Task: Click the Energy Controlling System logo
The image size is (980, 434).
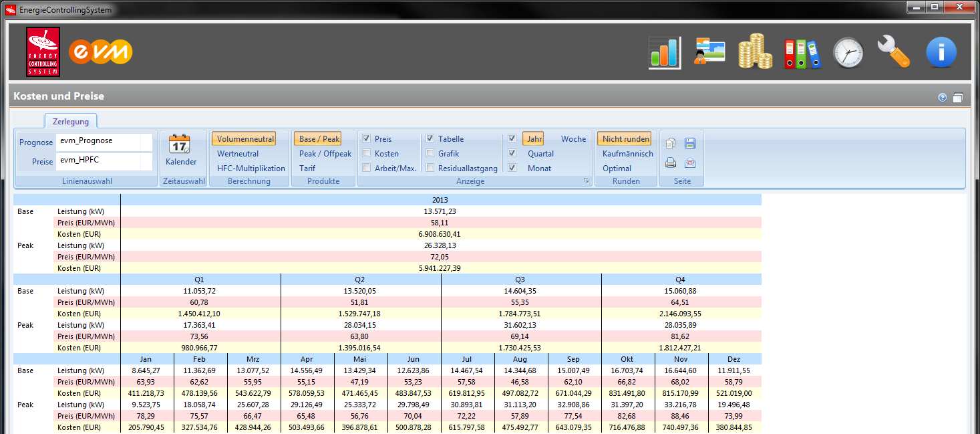Action: 43,52
